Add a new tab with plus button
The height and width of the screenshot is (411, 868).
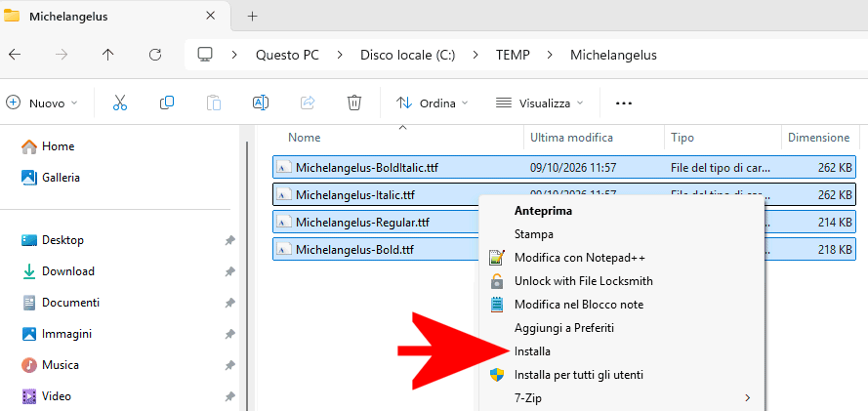point(253,16)
